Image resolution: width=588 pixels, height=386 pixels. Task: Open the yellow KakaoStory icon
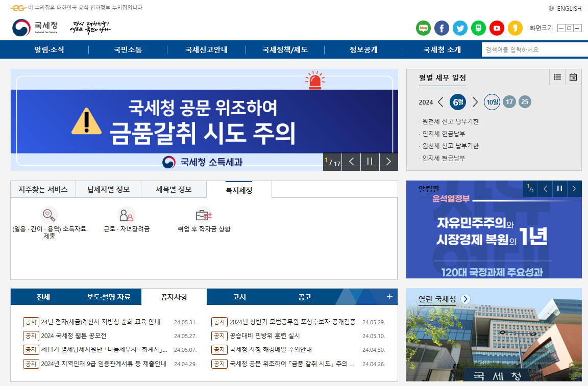(x=515, y=28)
